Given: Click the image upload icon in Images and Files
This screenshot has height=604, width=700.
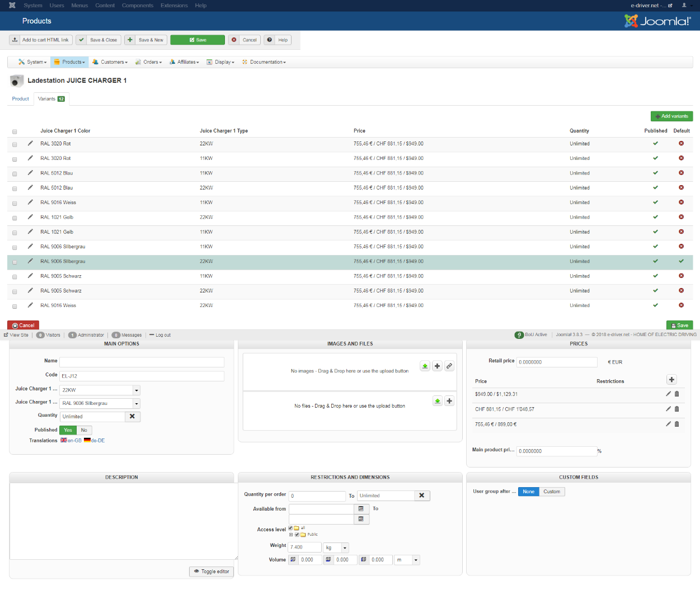Looking at the screenshot, I should pos(425,366).
